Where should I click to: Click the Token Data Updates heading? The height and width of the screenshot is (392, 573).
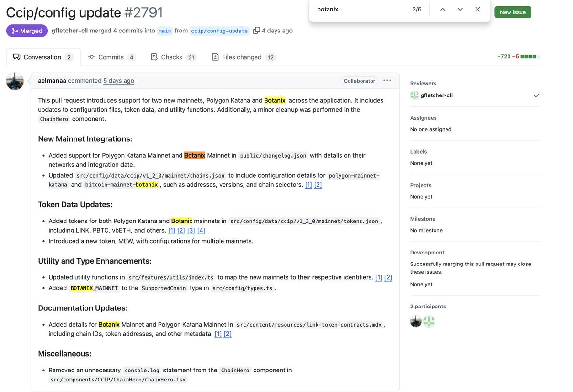(x=75, y=204)
